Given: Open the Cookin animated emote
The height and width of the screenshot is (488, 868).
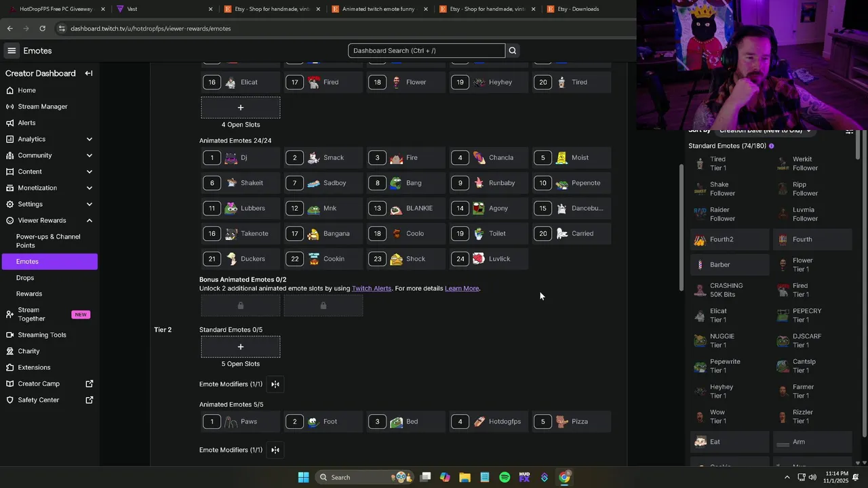Looking at the screenshot, I should [323, 259].
